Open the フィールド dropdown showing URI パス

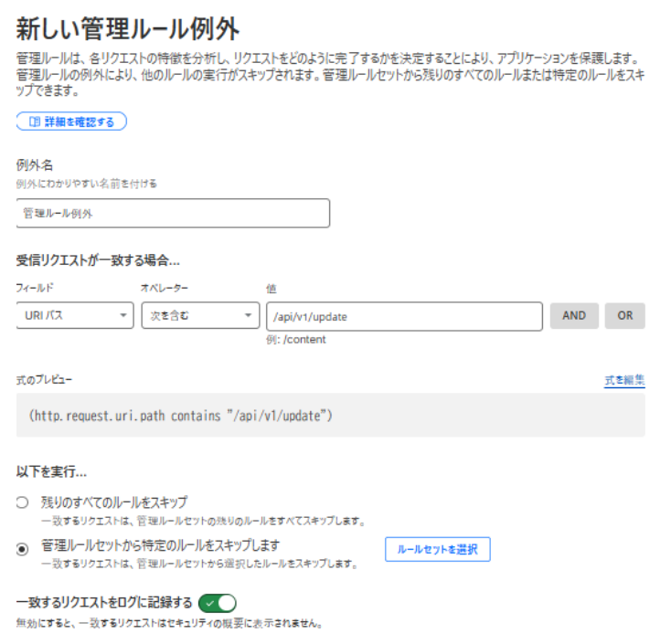click(x=75, y=316)
